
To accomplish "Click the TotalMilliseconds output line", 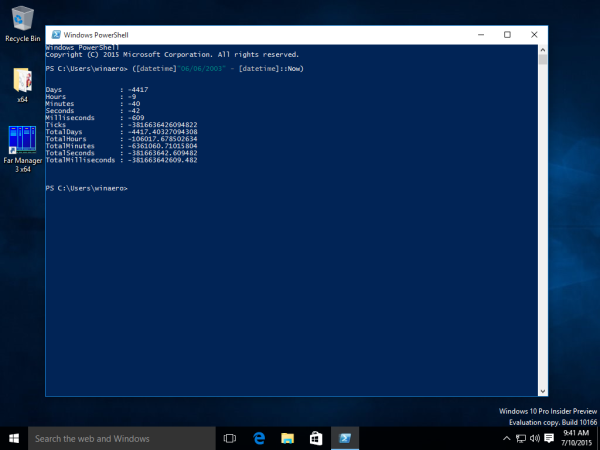I will [121, 160].
